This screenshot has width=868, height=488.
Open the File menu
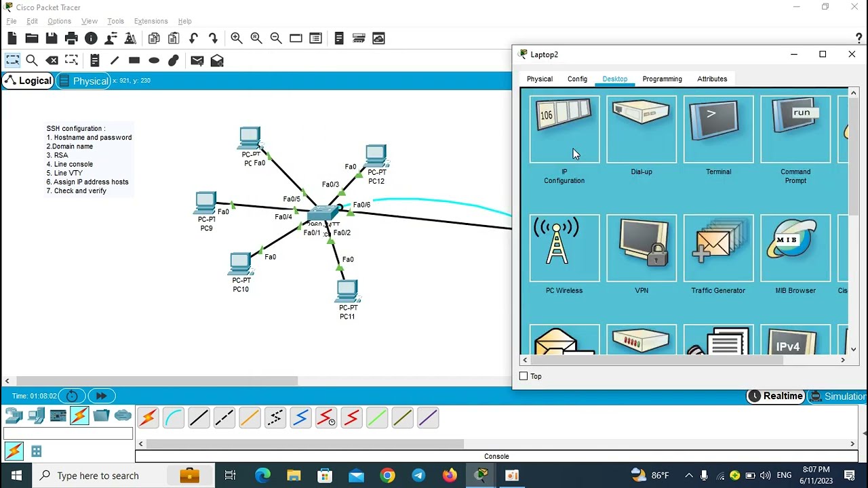coord(12,21)
